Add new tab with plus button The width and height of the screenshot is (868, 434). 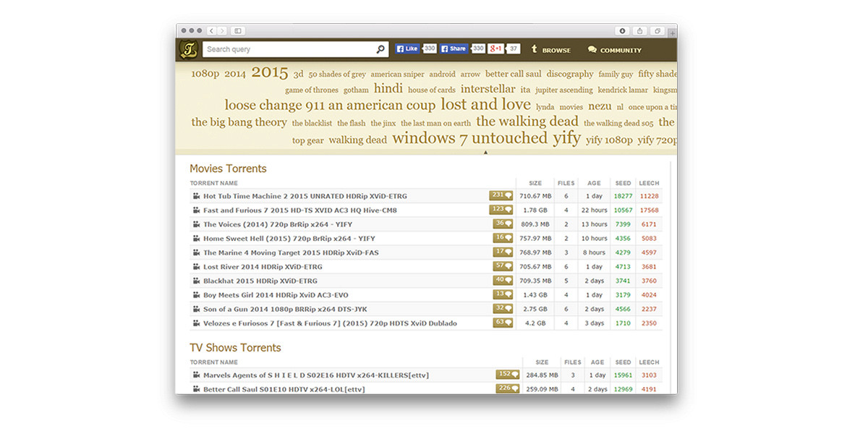[x=673, y=33]
